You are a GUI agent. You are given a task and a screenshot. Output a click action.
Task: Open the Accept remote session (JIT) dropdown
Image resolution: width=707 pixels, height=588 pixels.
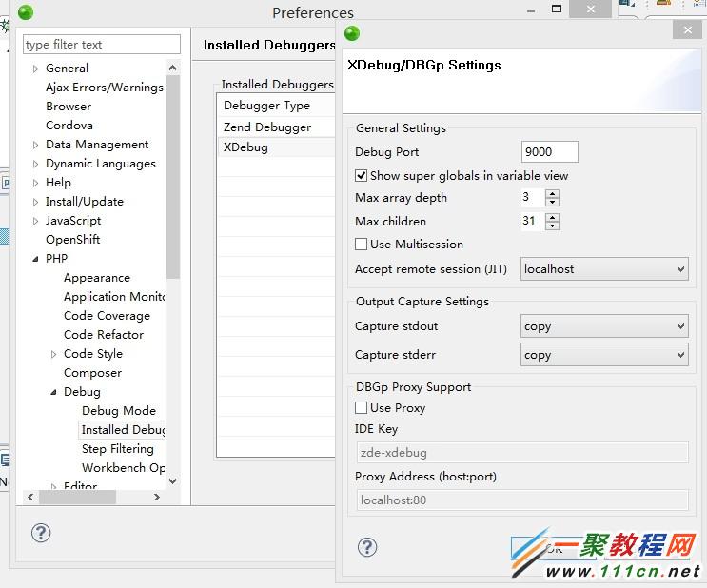click(x=604, y=269)
